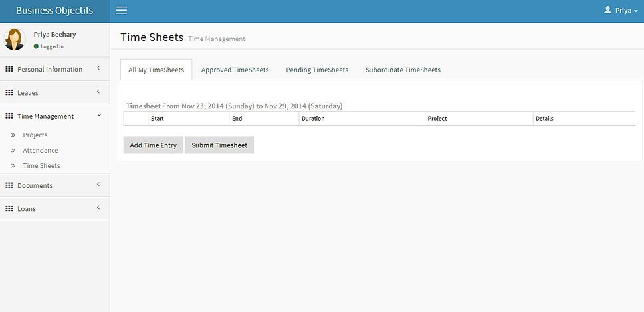Open the Priya user dropdown
644x312 pixels.
click(x=625, y=11)
